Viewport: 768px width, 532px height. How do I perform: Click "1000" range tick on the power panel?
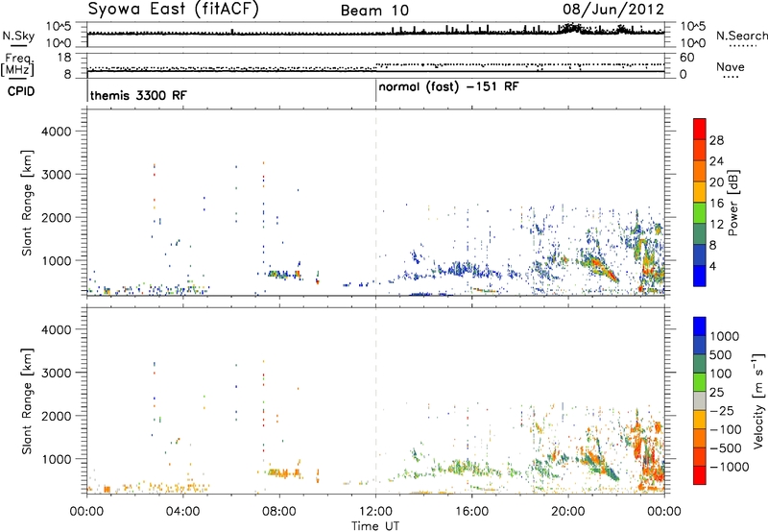tap(57, 260)
